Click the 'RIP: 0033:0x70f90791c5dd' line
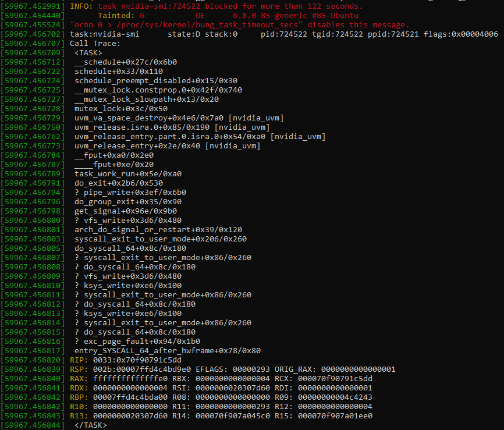 tap(126, 360)
